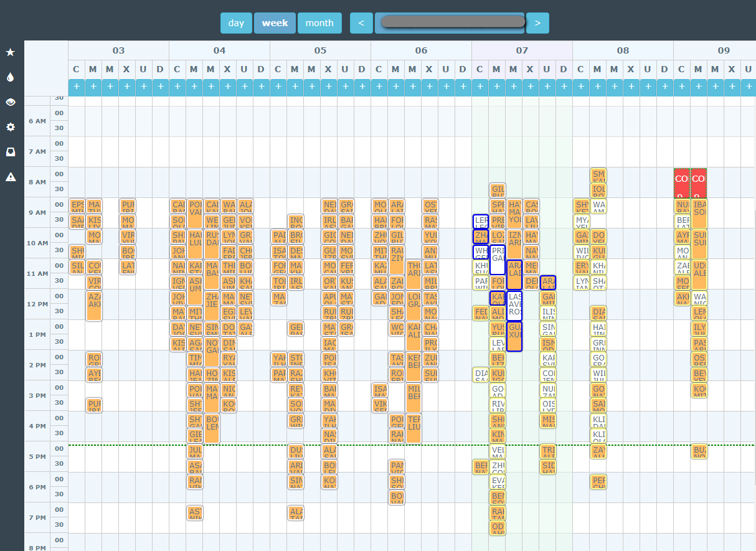
Task: Add event with plus under day 07 column X
Action: coord(531,88)
